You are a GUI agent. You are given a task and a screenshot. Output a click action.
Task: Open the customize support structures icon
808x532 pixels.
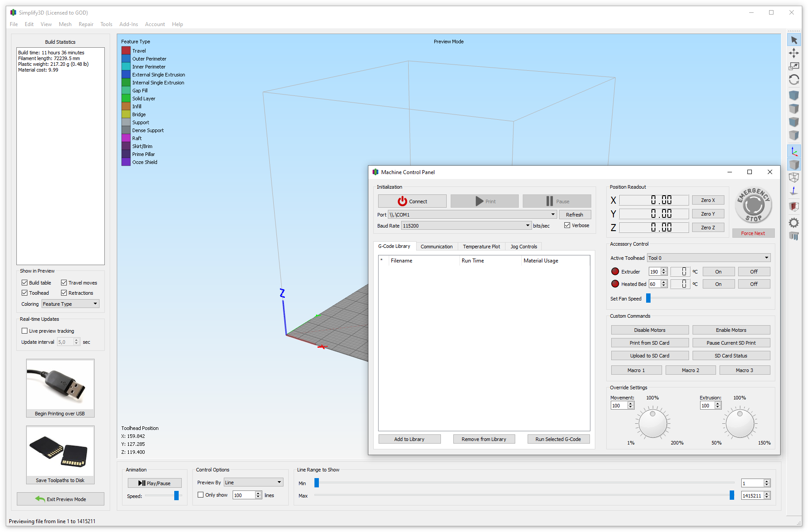794,236
